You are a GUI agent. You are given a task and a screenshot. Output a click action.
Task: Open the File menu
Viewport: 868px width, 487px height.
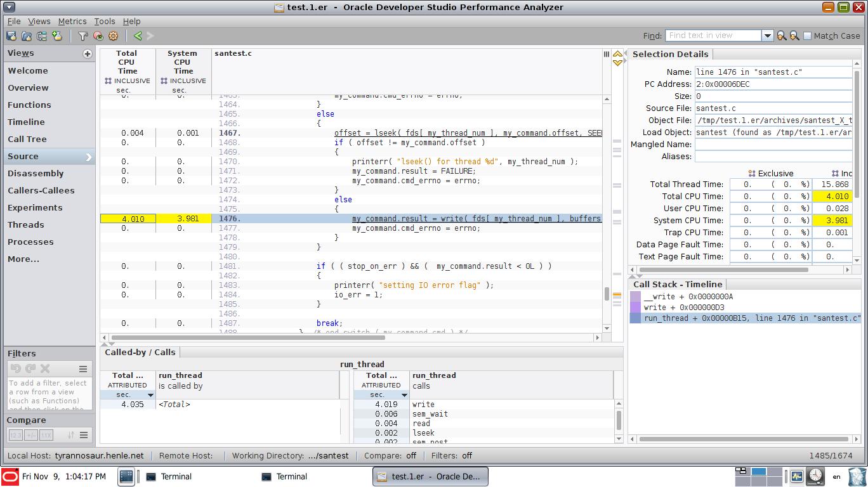[x=14, y=21]
